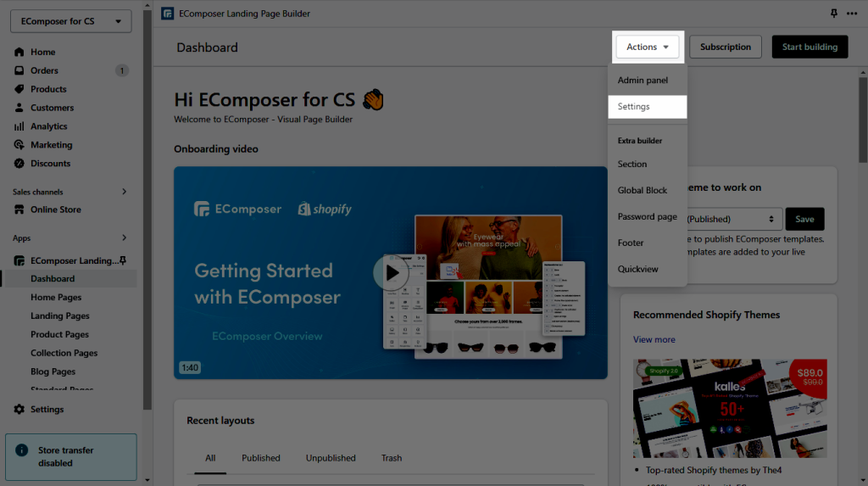Image resolution: width=868 pixels, height=486 pixels.
Task: Open the theme selector showing (Published)
Action: [734, 219]
